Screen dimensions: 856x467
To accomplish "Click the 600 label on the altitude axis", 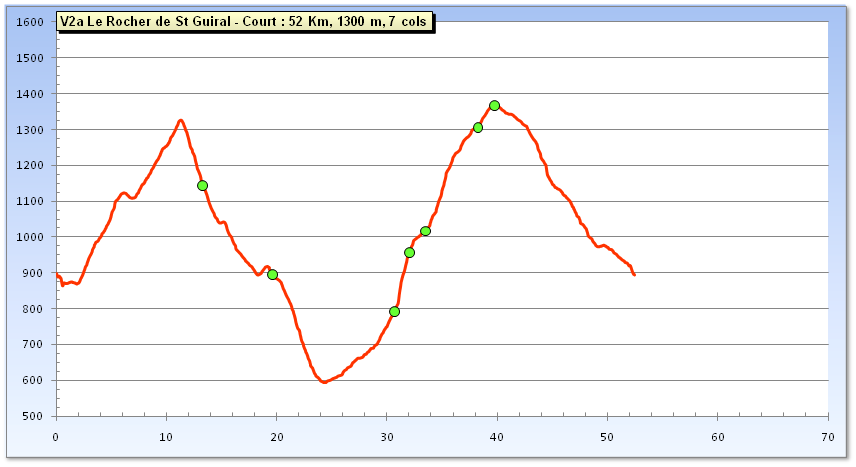I will click(x=33, y=381).
